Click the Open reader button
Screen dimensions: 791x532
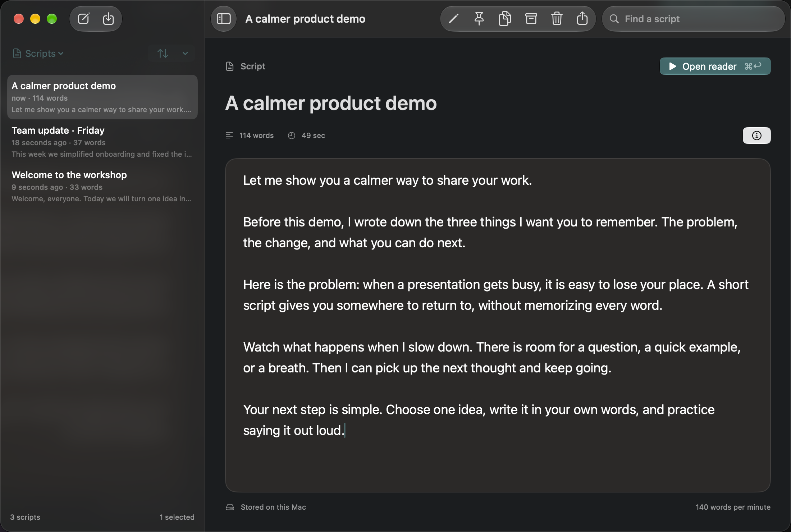pos(715,66)
